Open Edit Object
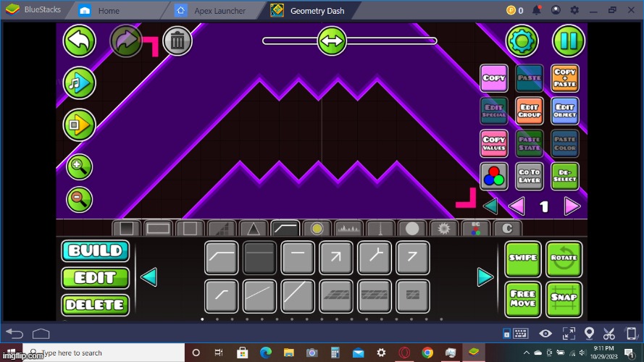 tap(565, 111)
